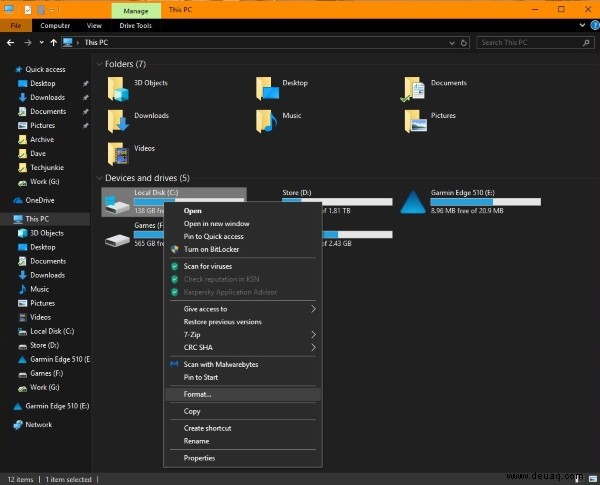Collapse the Folders (7) group

pyautogui.click(x=99, y=64)
